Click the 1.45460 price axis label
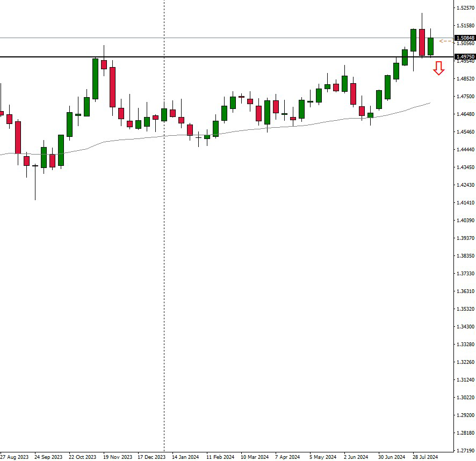Image resolution: width=476 pixels, height=461 pixels. coord(464,132)
